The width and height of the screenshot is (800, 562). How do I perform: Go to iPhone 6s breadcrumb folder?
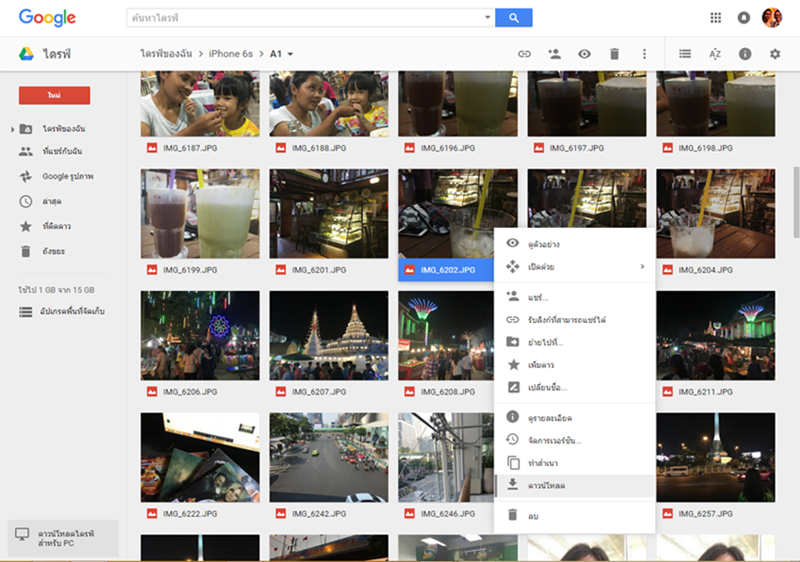pyautogui.click(x=231, y=54)
